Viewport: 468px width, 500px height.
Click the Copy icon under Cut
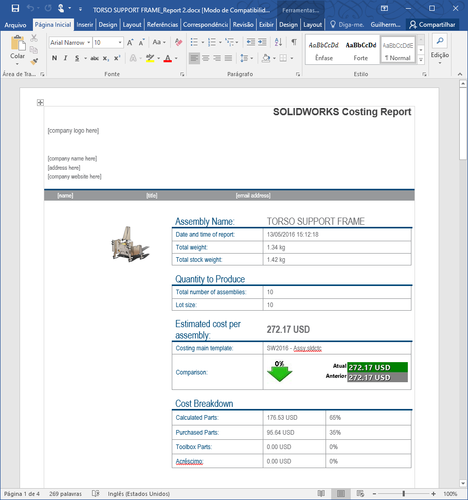click(34, 50)
